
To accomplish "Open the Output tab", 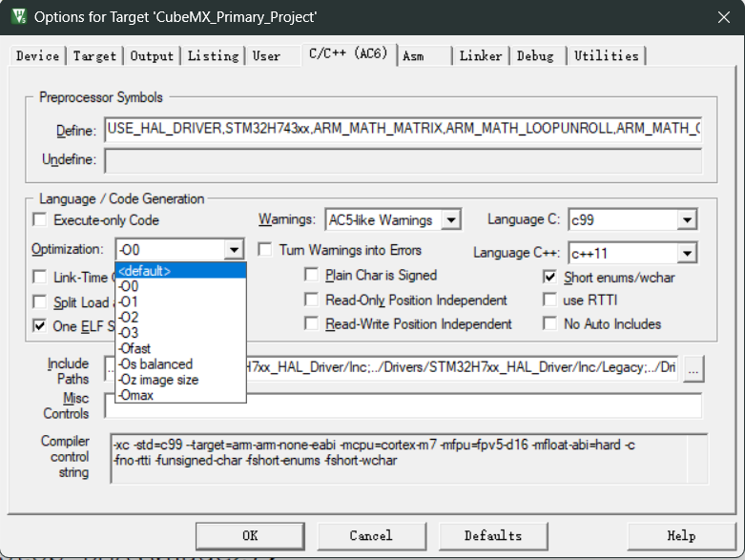I will (x=152, y=56).
